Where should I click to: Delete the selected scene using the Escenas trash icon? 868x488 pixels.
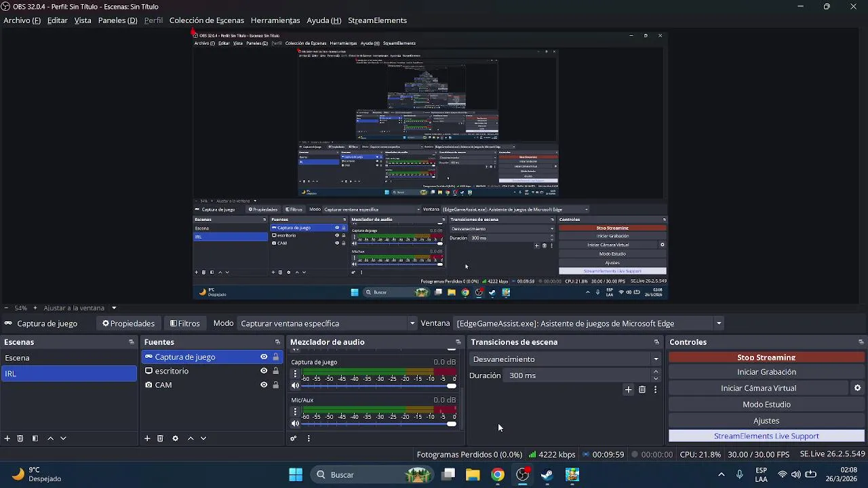pos(20,439)
